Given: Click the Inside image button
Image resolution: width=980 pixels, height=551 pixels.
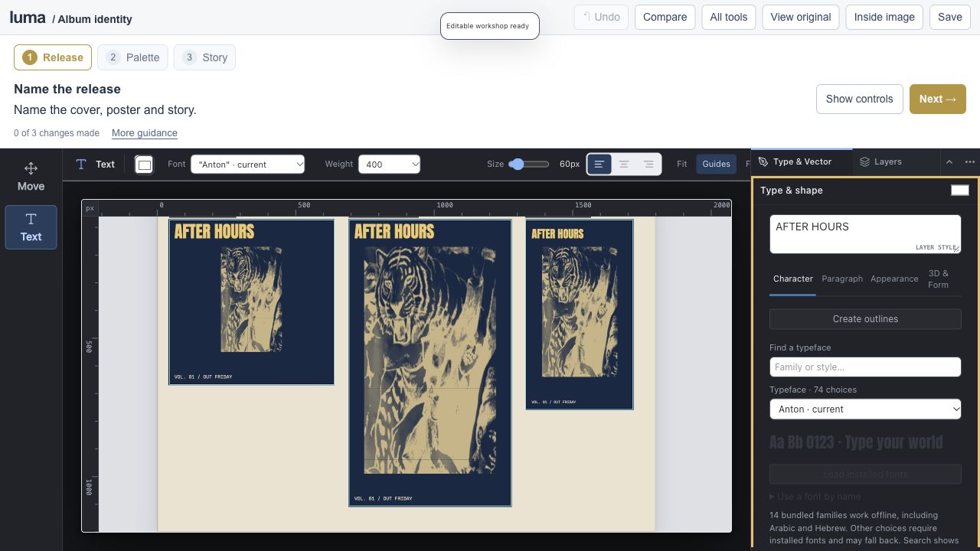Looking at the screenshot, I should pos(884,17).
